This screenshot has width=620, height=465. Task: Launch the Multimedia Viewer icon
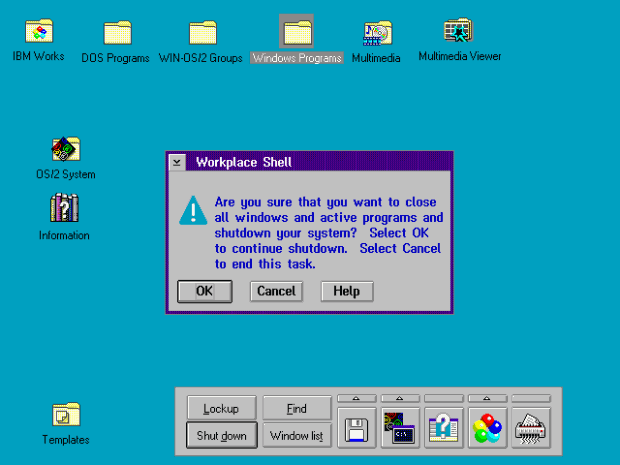(458, 30)
